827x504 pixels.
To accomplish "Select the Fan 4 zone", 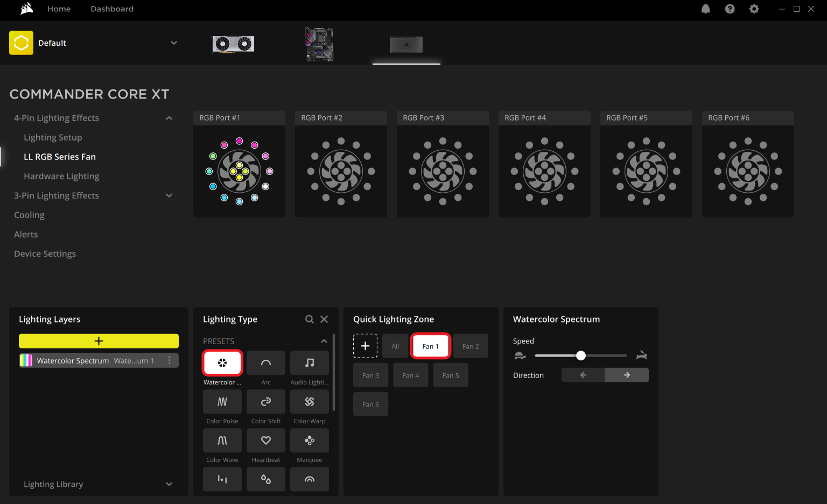I will click(411, 375).
